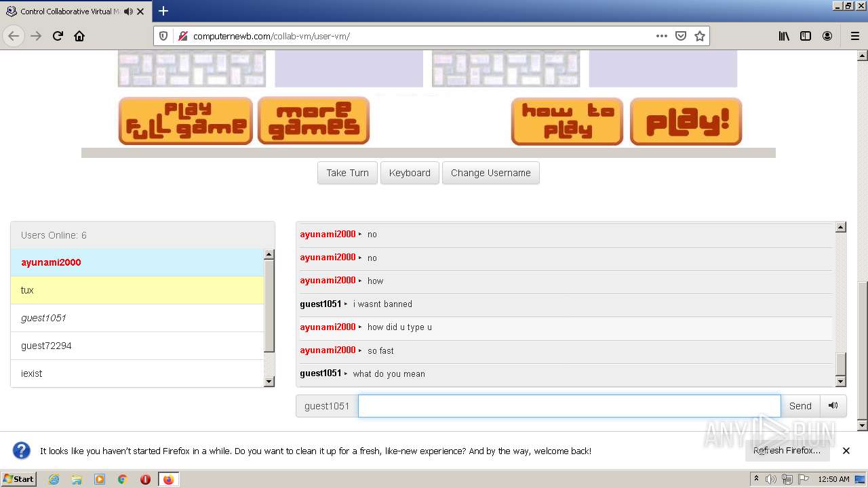Open the Library bookmarks panel
868x488 pixels.
[784, 36]
